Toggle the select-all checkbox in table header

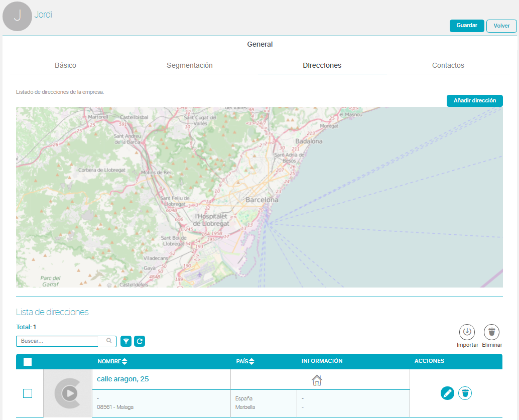[28, 362]
